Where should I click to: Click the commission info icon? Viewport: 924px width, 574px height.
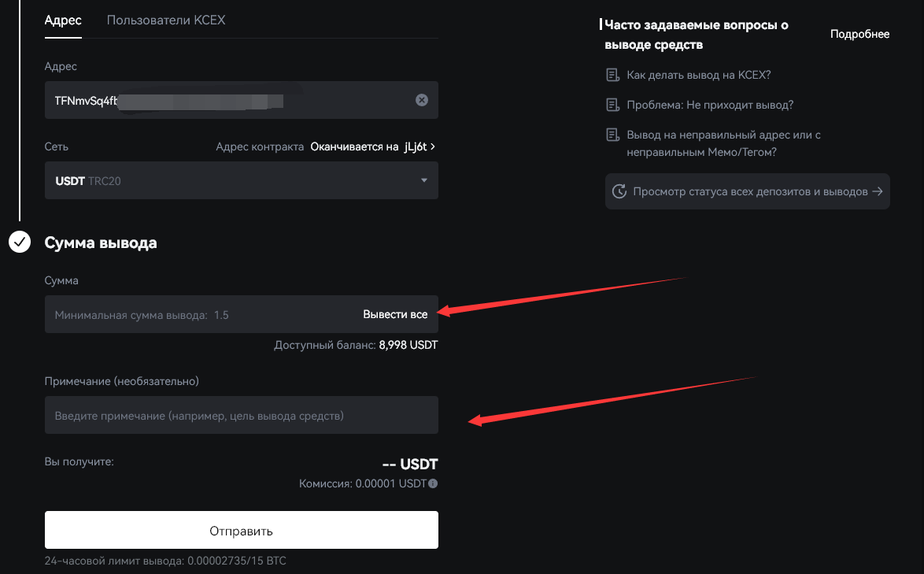click(x=433, y=483)
